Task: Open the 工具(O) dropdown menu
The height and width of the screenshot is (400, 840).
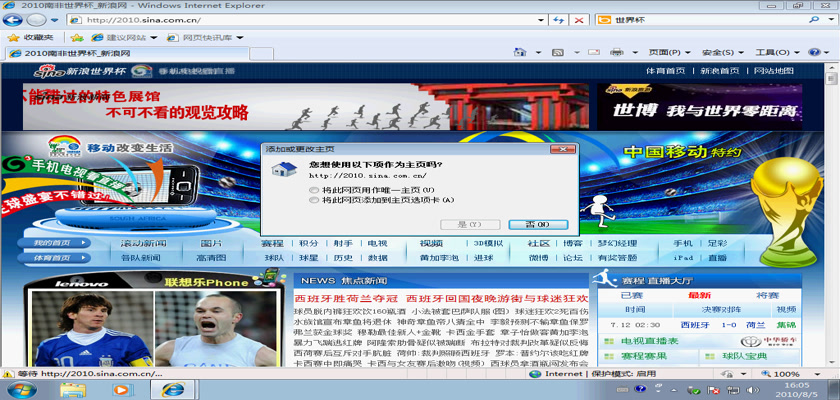Action: (x=775, y=52)
